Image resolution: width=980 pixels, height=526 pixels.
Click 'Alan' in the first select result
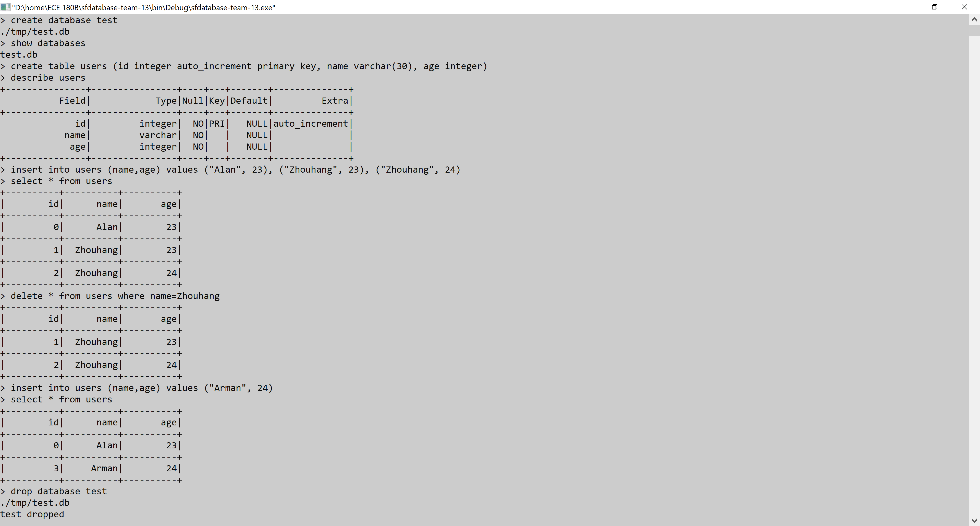click(107, 227)
